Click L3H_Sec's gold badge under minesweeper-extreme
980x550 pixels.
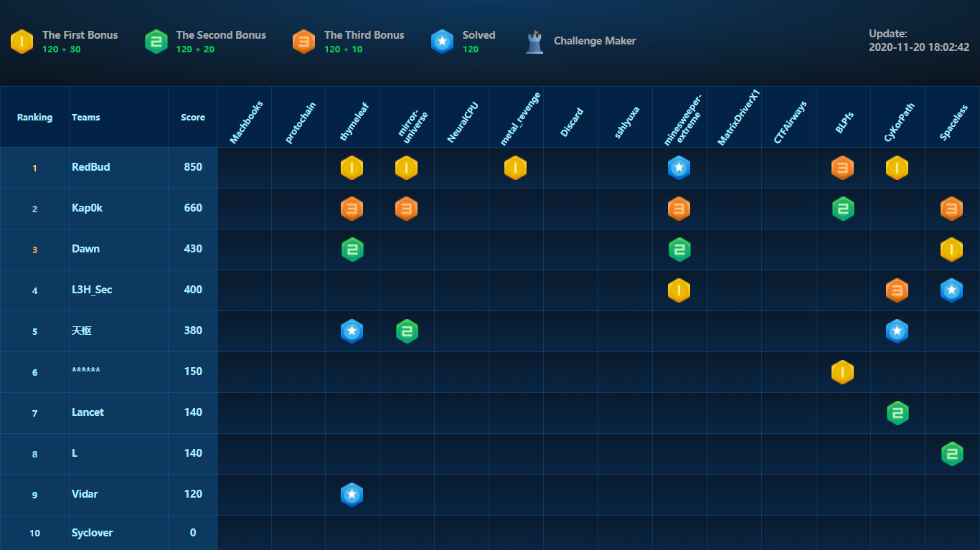[x=679, y=290]
